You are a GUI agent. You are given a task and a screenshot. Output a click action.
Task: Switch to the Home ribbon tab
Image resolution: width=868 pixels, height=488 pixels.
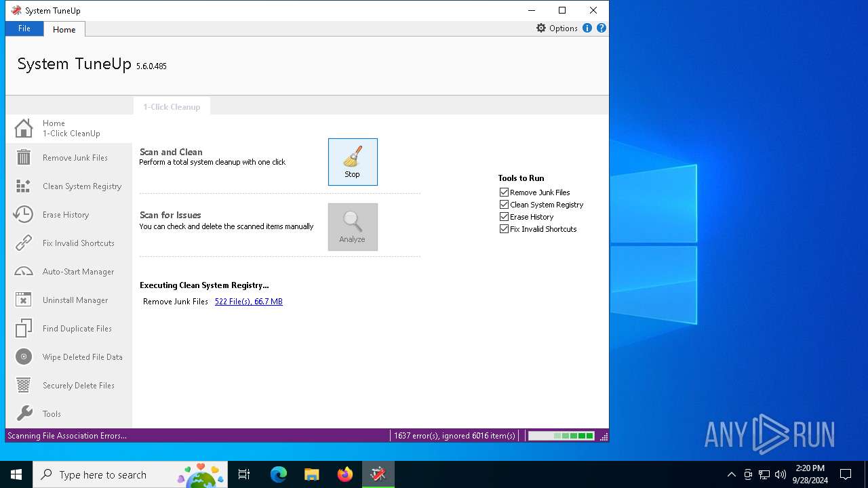(64, 29)
